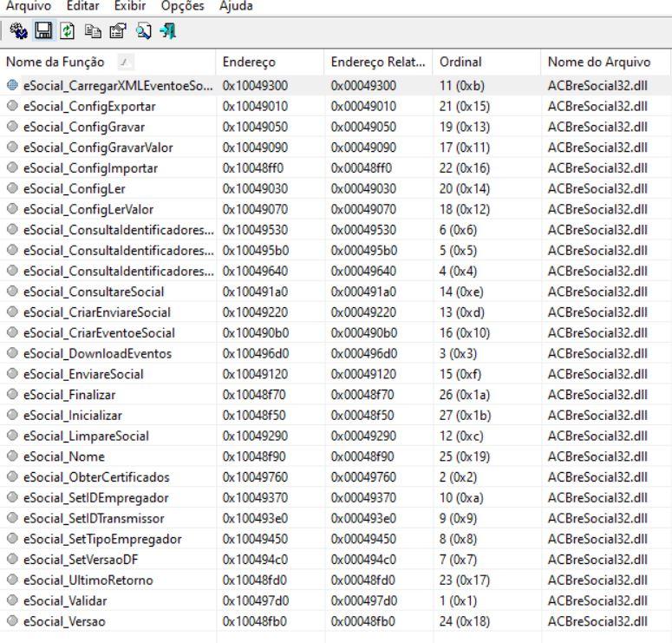Select the eSocial_Versao function name
Viewport: 672px width, 643px height.
pos(64,621)
